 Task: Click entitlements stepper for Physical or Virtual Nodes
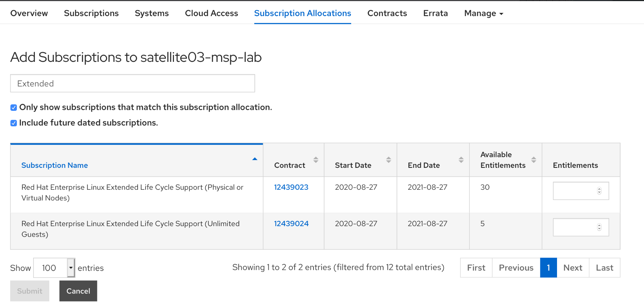click(599, 191)
